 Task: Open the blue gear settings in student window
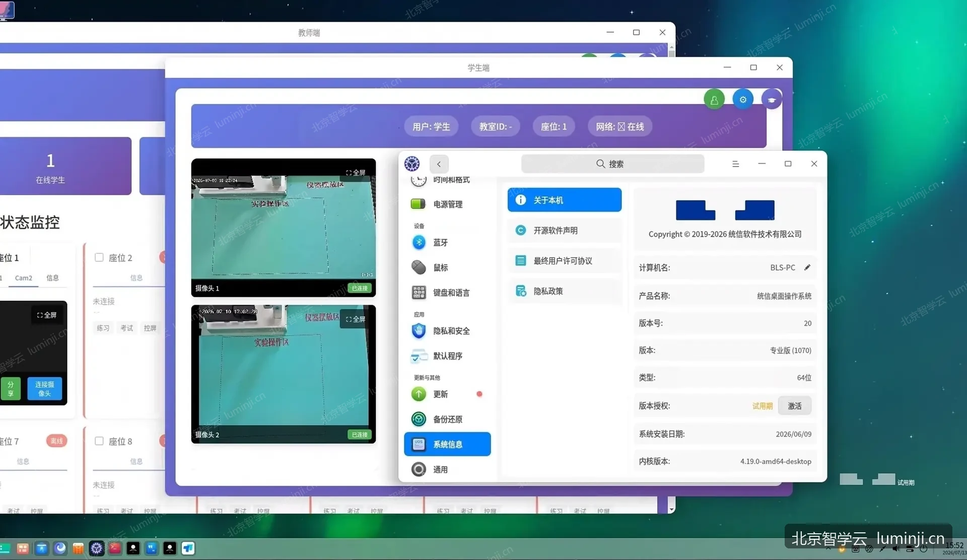(x=743, y=100)
